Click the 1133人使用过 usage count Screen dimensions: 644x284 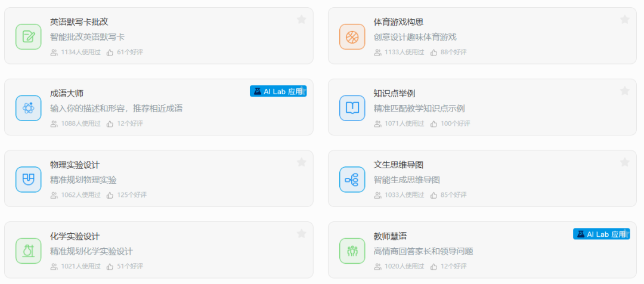pyautogui.click(x=404, y=52)
